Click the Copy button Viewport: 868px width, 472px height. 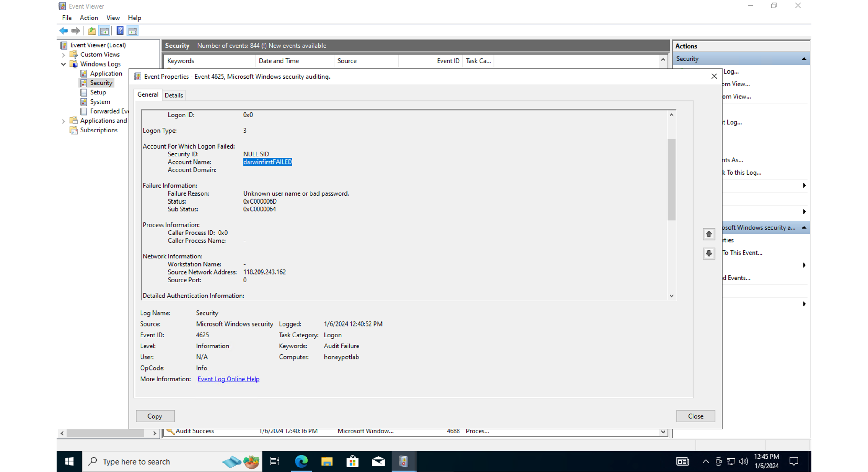click(155, 416)
